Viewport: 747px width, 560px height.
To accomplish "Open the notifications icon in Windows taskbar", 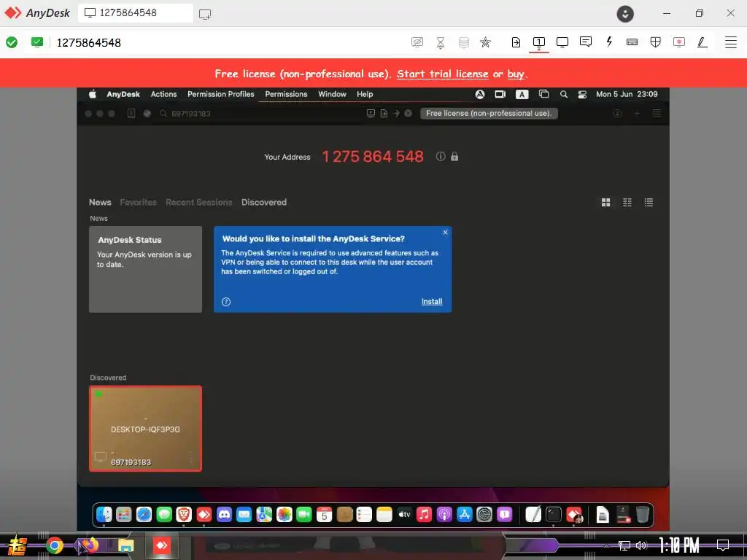I will click(723, 545).
